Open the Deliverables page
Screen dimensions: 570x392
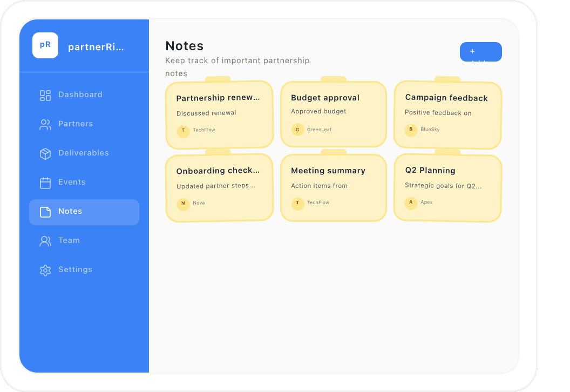click(84, 153)
